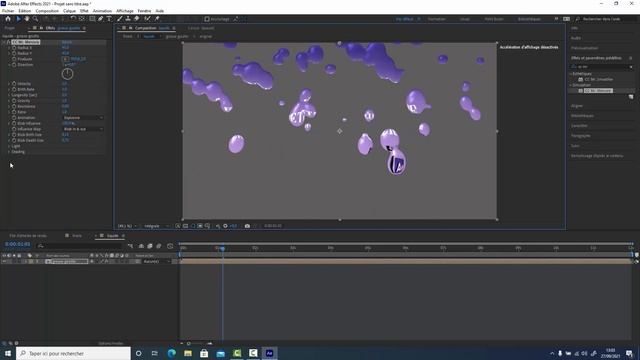Viewport: 640px width, 360px height.
Task: Open the Composition menu
Action: [x=47, y=11]
